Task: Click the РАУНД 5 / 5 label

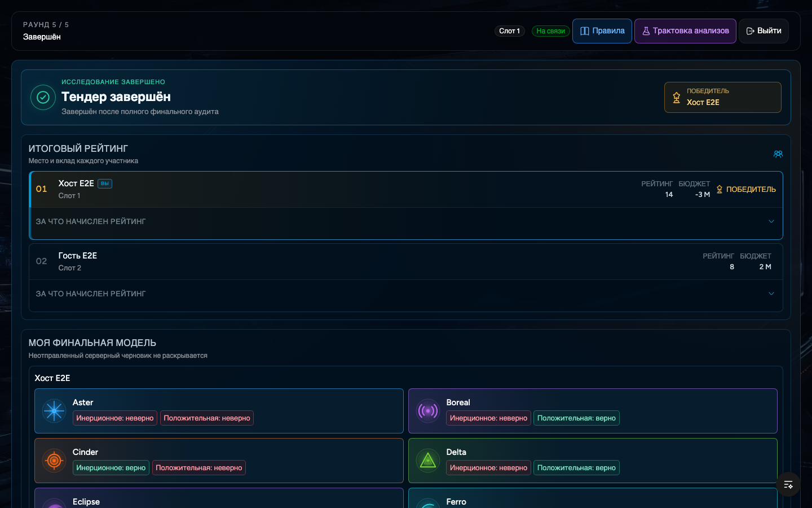Action: pos(46,25)
